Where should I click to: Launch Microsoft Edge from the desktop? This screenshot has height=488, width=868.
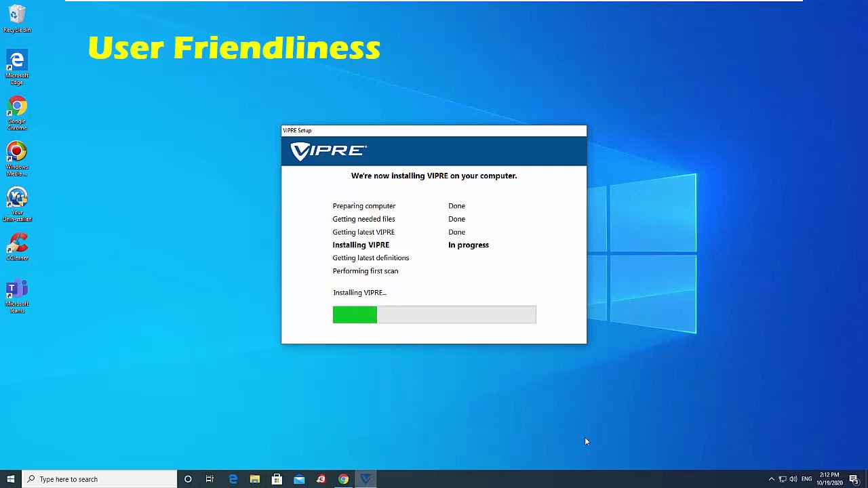[17, 68]
